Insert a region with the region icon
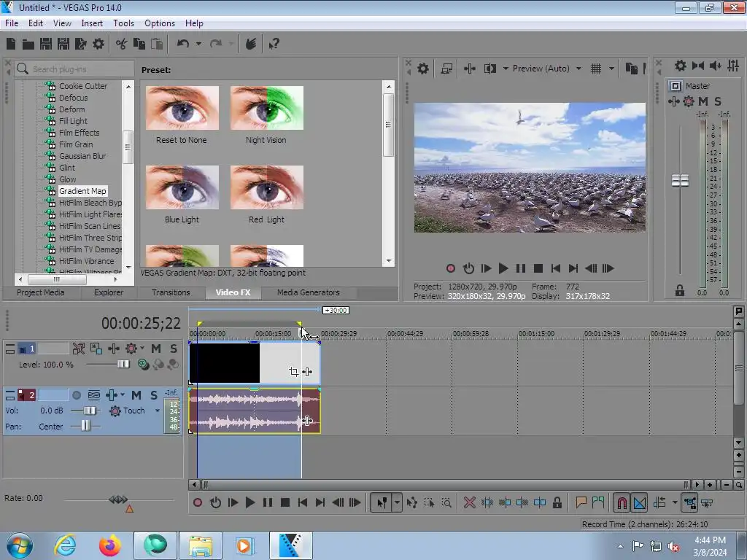The image size is (747, 560). 598,502
